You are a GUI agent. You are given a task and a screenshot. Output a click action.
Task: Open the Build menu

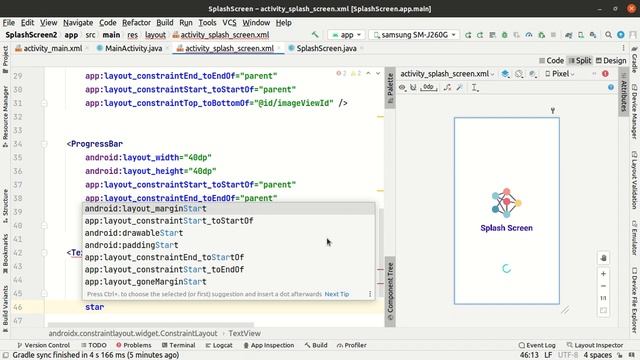[165, 22]
